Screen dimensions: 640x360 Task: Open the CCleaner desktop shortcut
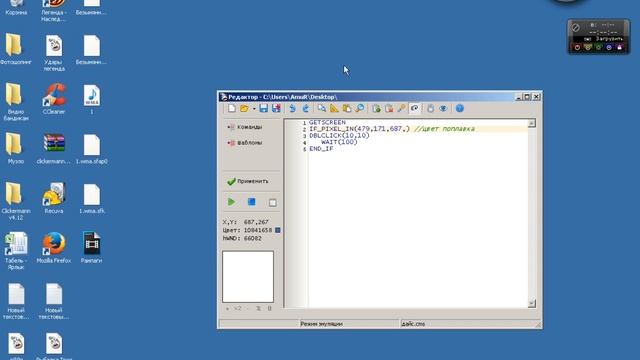[x=54, y=99]
